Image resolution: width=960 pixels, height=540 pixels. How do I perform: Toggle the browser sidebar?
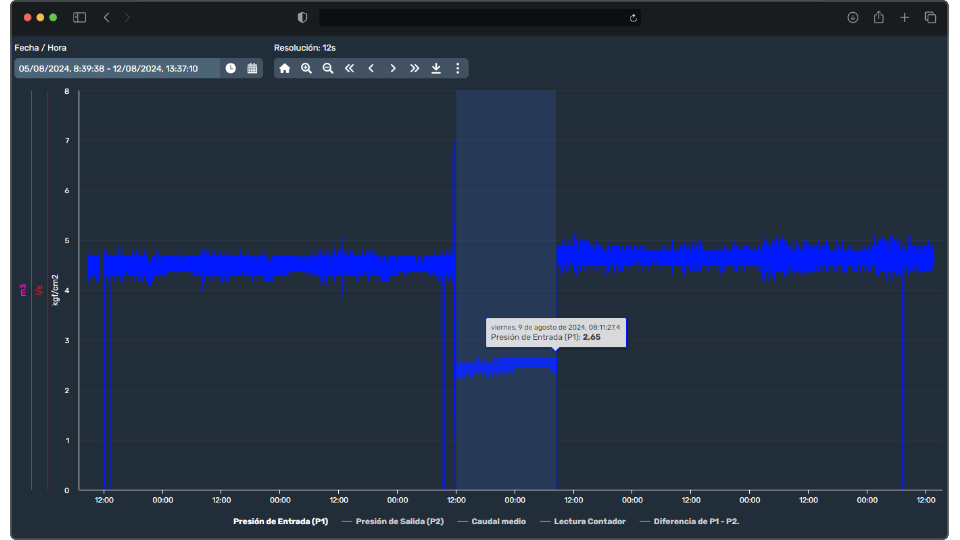tap(80, 17)
